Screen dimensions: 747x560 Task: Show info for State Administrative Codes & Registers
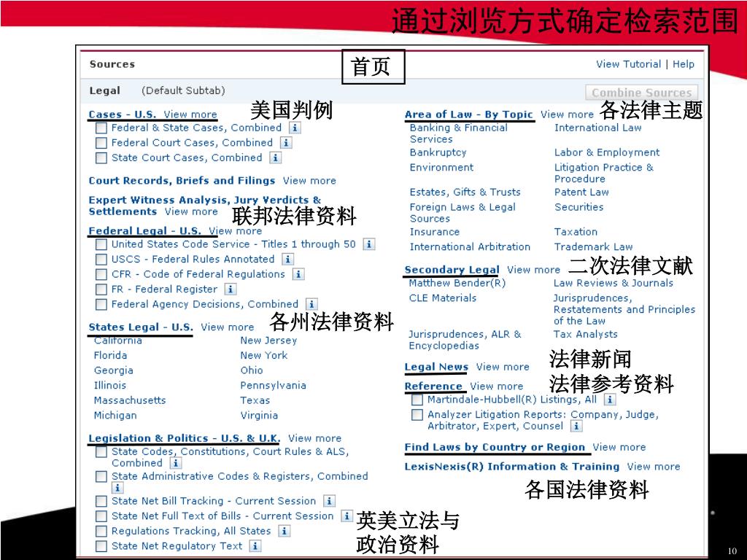pyautogui.click(x=117, y=488)
